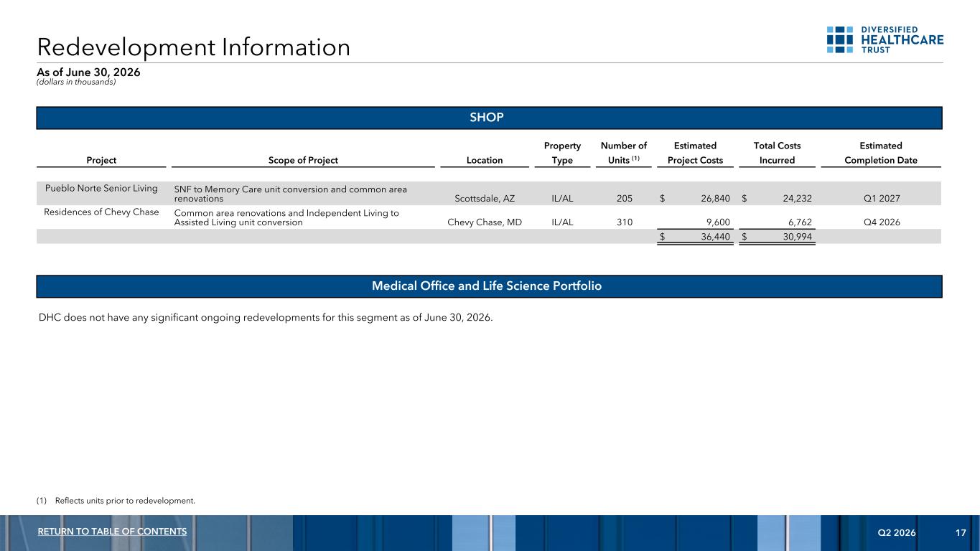980x551 pixels.
Task: Click the Property Type column header
Action: click(562, 153)
